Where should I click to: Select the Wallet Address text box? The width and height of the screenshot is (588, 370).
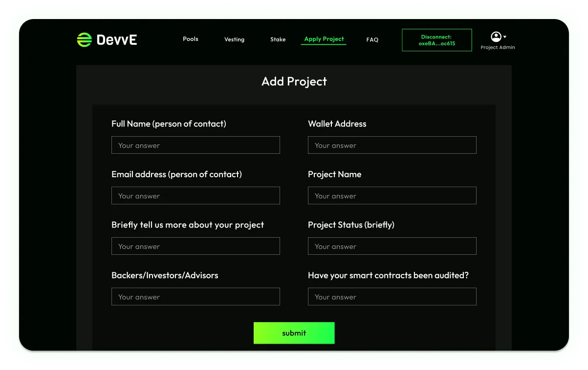pyautogui.click(x=392, y=145)
